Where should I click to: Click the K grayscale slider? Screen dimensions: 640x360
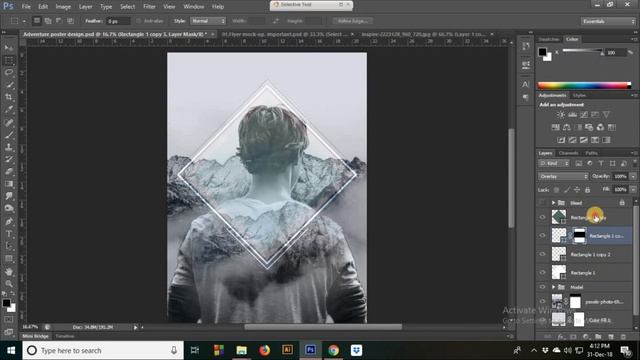(582, 51)
